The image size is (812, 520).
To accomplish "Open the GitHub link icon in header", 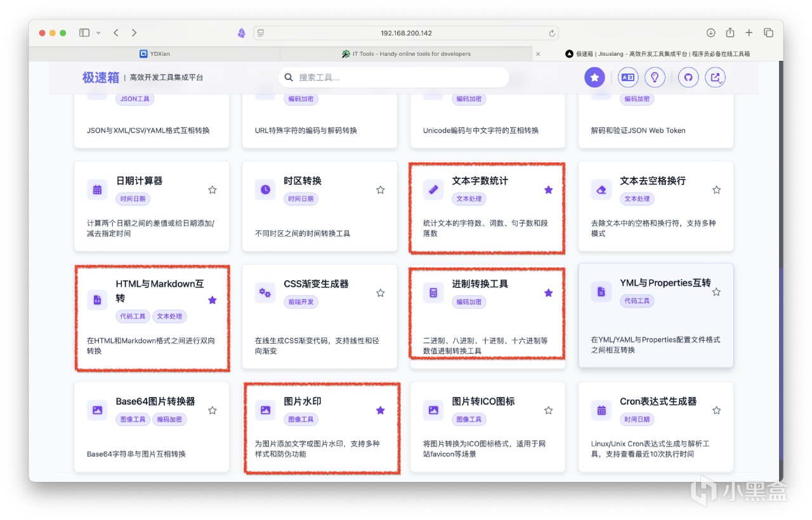I will (x=688, y=77).
